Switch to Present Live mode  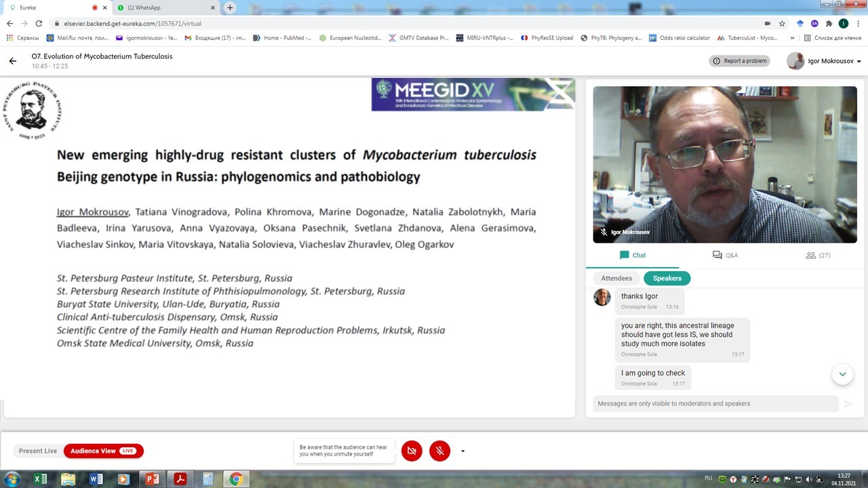[38, 451]
